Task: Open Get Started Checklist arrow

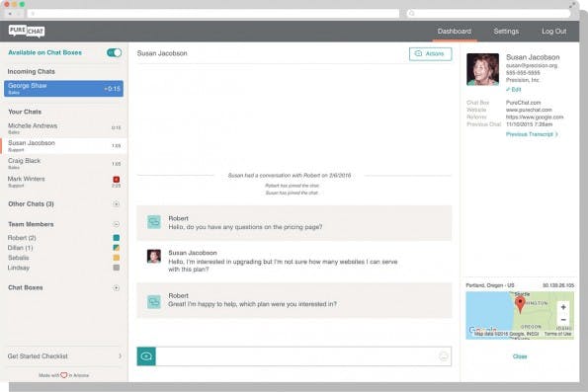Action: pos(120,356)
